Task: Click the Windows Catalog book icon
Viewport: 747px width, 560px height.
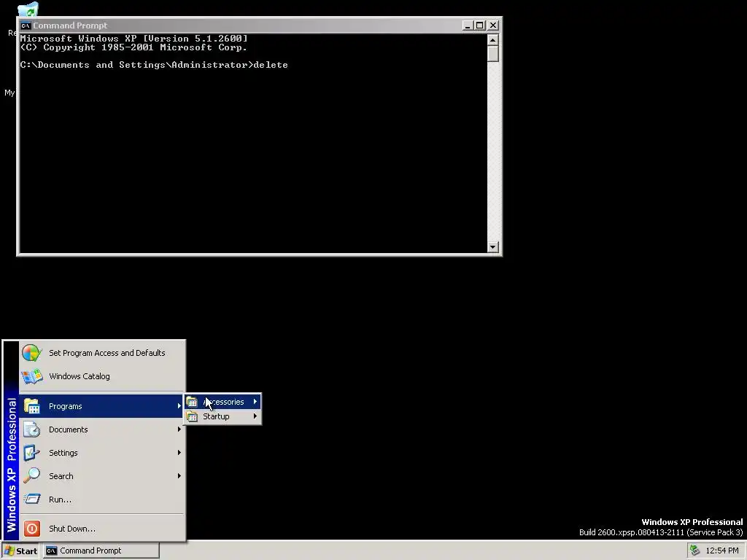Action: [x=32, y=376]
